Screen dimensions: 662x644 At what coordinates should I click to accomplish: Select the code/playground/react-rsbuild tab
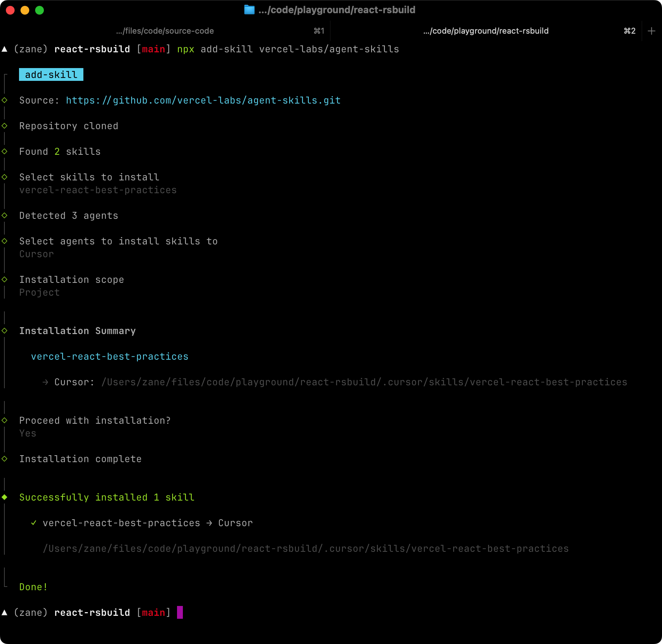486,31
